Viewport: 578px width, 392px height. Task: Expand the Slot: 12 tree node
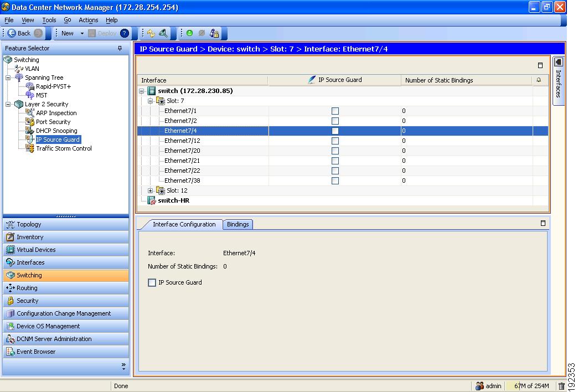click(x=149, y=190)
